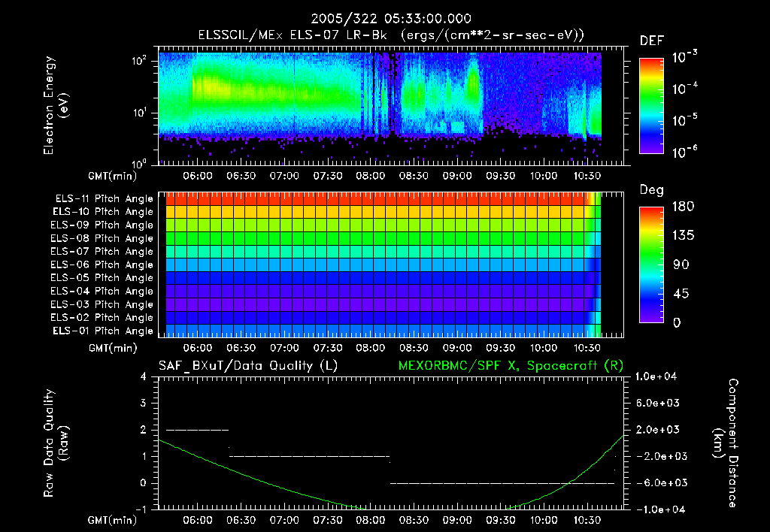Image resolution: width=770 pixels, height=532 pixels.
Task: Select the ELS-07 Pitch Angle row label
Action: [x=102, y=251]
